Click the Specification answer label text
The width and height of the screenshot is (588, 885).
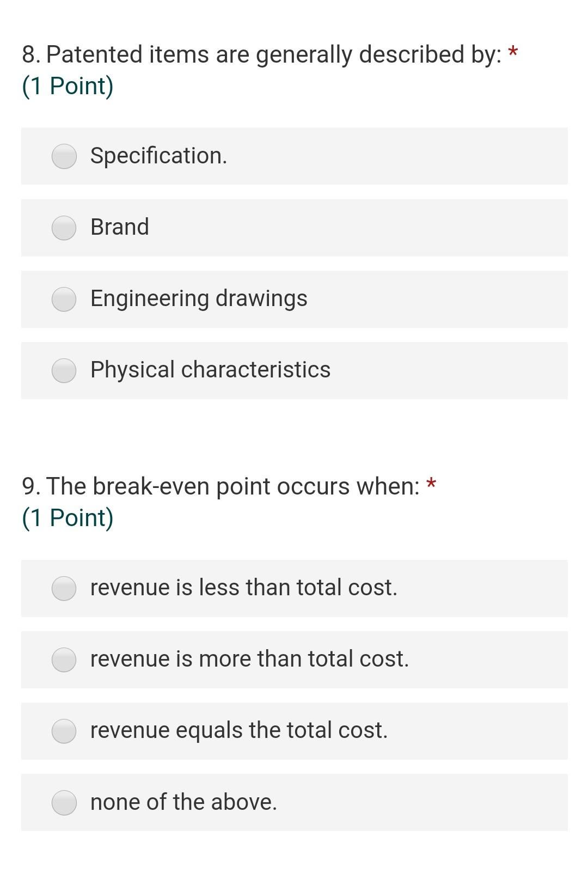(158, 157)
